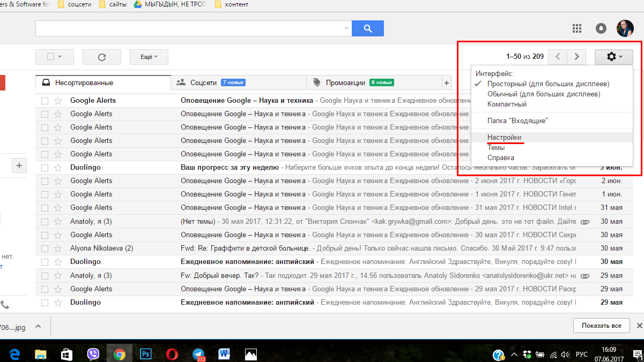Viewport: 644px width, 362px height.
Task: Open the МЫГЫДЫН, НЕ ТРОГ Drive bookmark
Action: point(171,4)
